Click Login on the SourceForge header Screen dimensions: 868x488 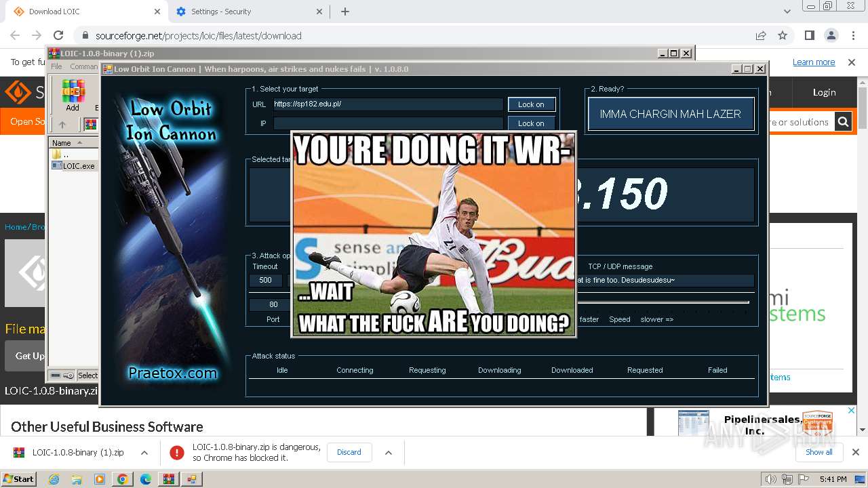[825, 92]
